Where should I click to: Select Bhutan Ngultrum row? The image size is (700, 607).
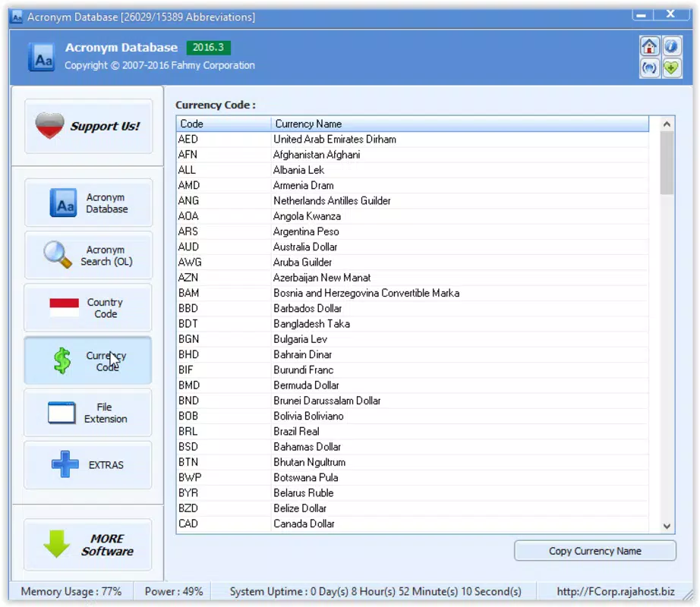click(412, 462)
